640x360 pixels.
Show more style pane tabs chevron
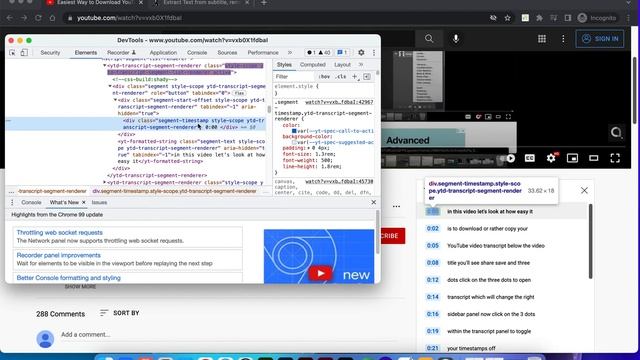coord(361,64)
